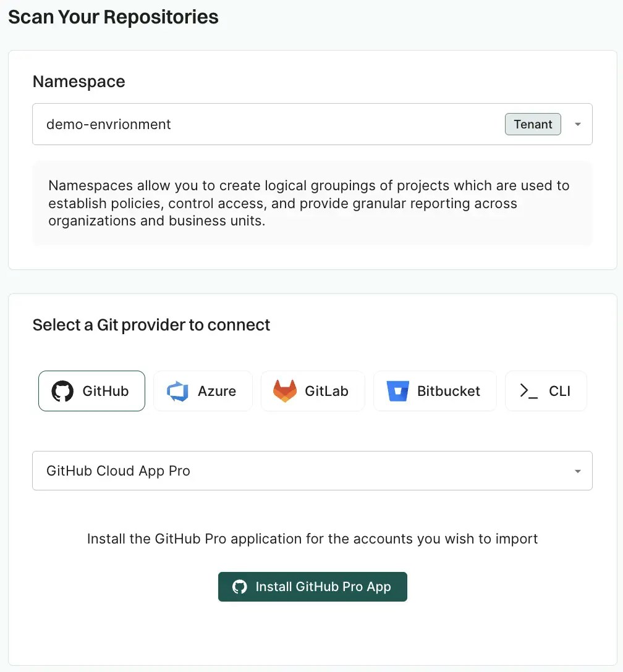The image size is (623, 672).
Task: Click Install GitHub Pro App
Action: [312, 586]
